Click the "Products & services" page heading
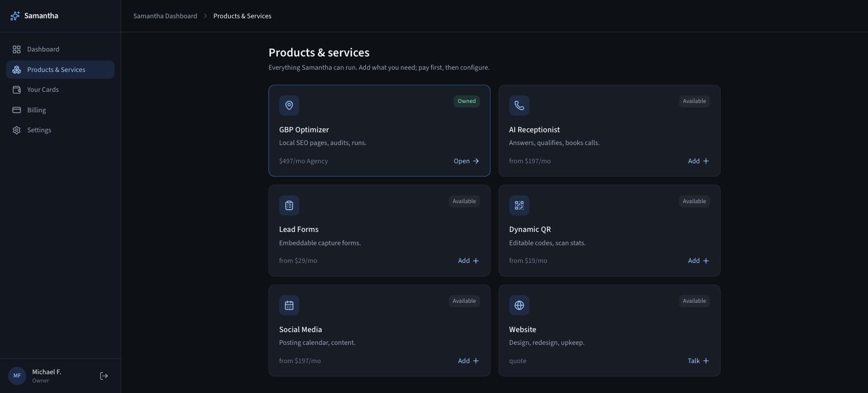Image resolution: width=868 pixels, height=393 pixels. point(319,53)
